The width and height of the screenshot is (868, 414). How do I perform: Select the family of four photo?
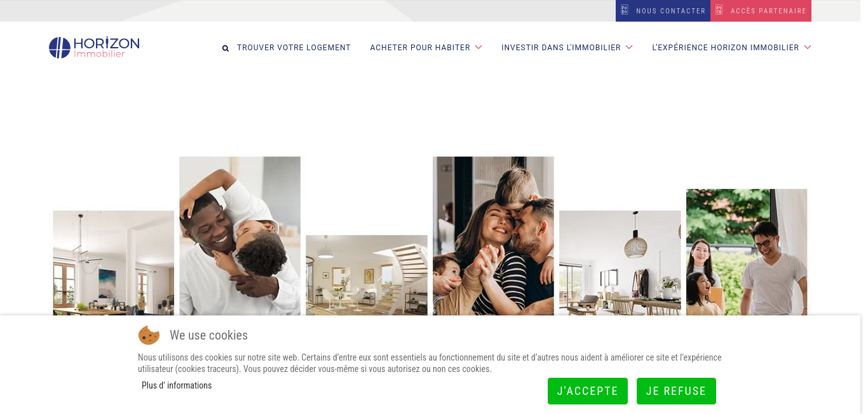tap(493, 236)
